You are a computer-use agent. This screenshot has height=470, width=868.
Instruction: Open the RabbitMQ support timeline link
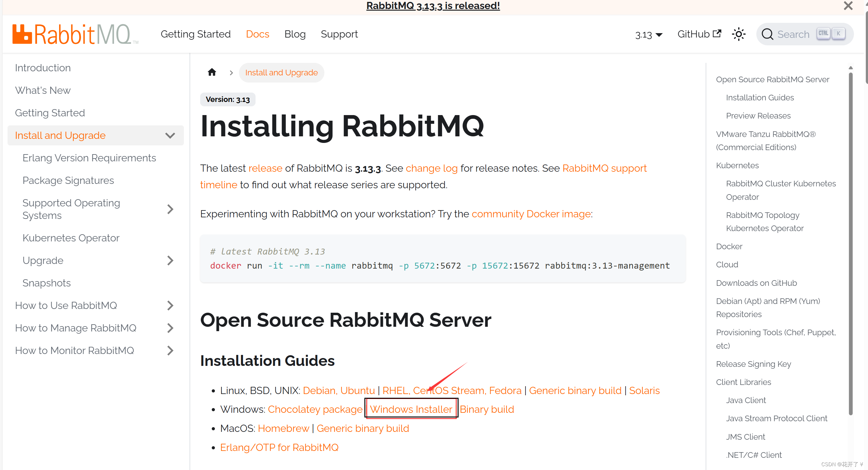[604, 168]
